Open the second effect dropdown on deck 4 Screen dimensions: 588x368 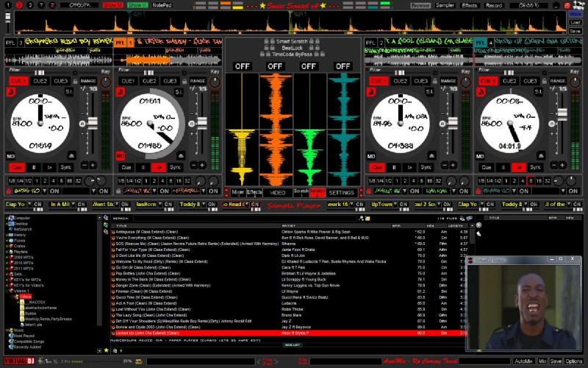pyautogui.click(x=563, y=191)
